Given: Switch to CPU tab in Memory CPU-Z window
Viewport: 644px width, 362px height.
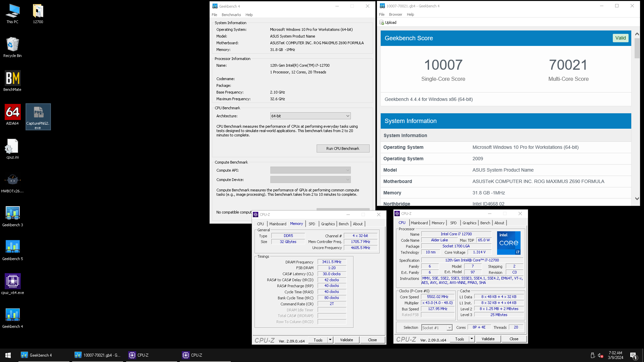Looking at the screenshot, I should click(260, 224).
